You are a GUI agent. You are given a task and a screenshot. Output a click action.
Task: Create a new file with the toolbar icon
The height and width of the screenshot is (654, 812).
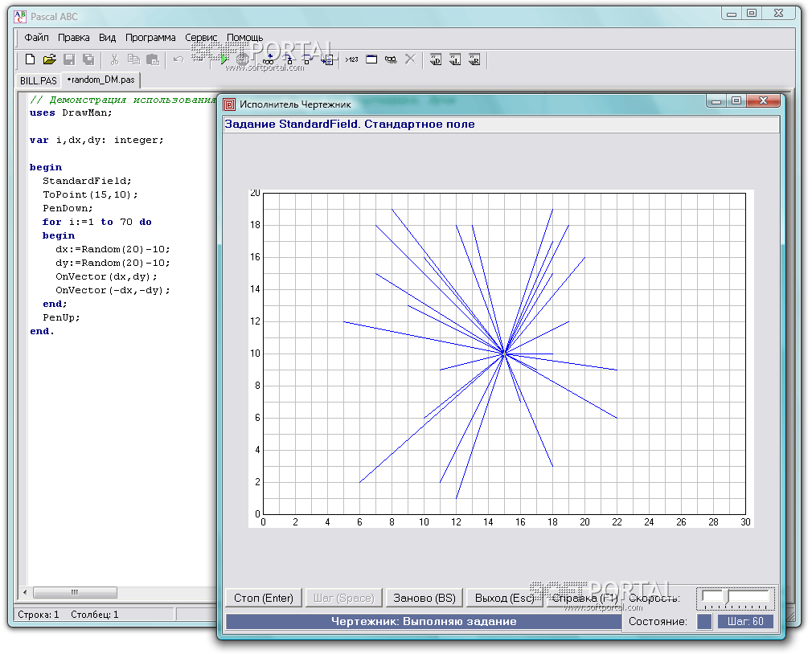point(30,59)
